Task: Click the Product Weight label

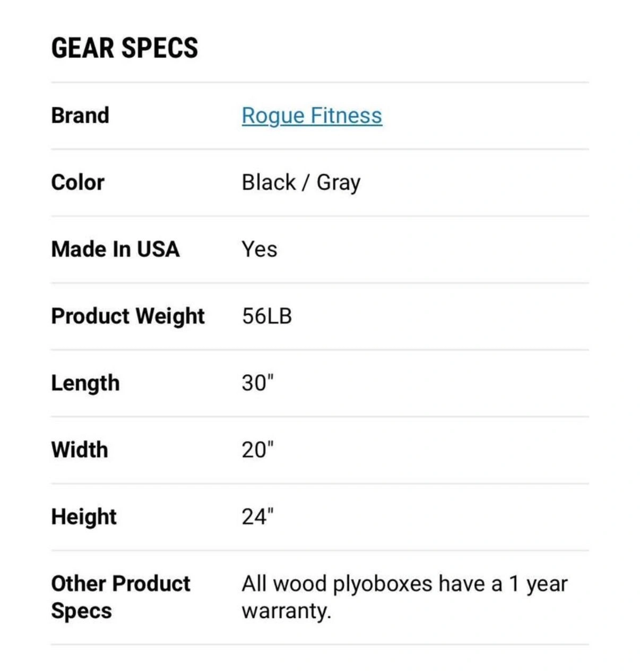Action: tap(127, 316)
